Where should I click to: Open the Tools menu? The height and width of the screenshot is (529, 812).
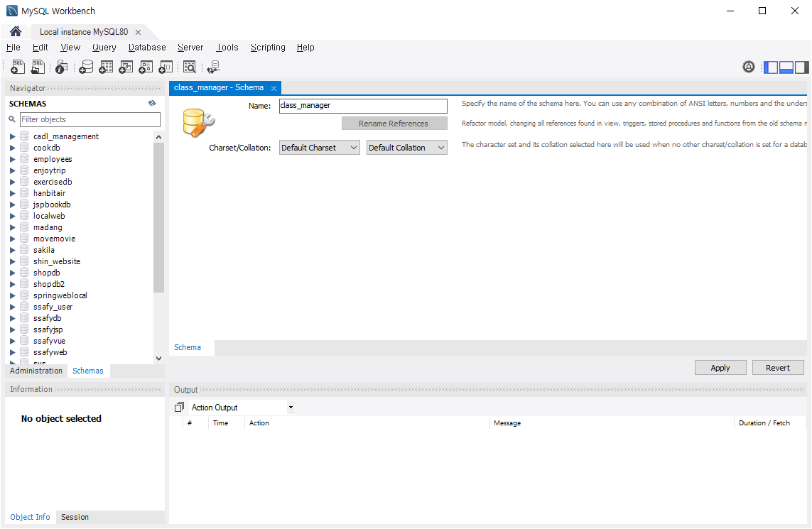tap(227, 47)
